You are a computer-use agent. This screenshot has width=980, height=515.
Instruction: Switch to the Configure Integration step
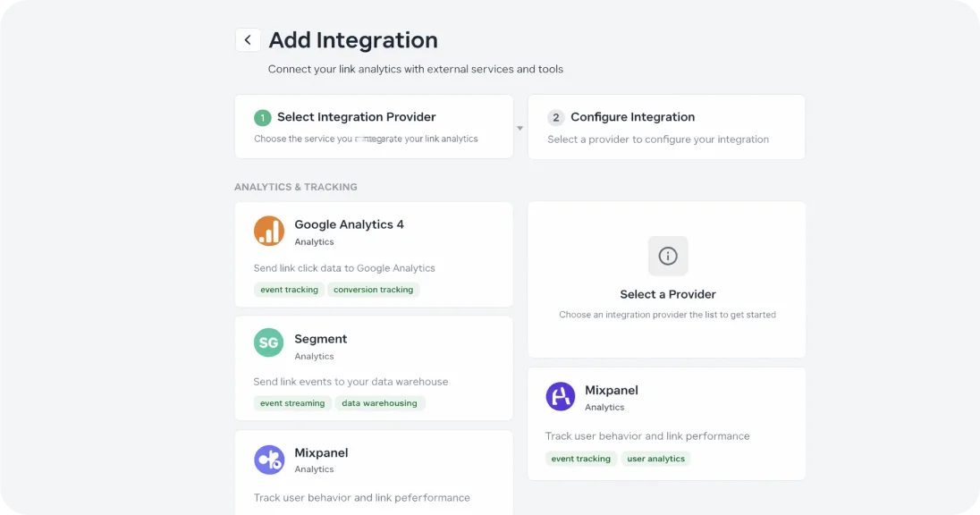pos(667,126)
